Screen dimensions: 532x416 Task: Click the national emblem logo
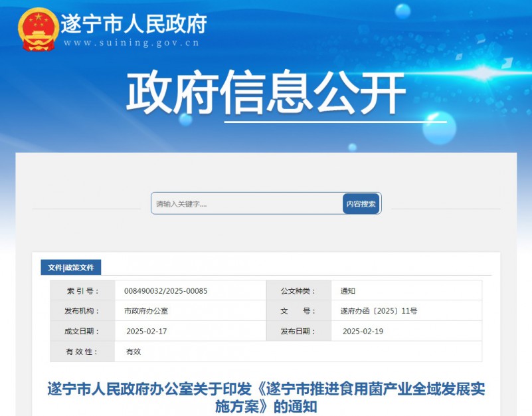[38, 29]
